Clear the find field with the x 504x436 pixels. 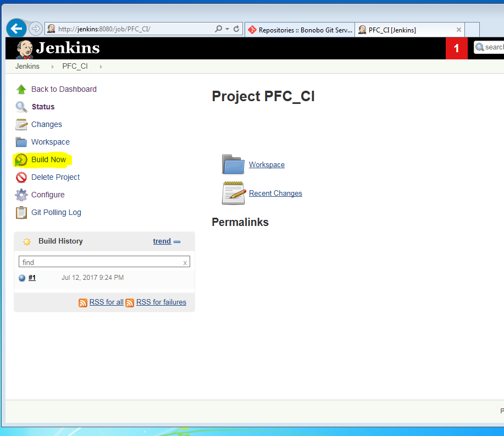185,263
